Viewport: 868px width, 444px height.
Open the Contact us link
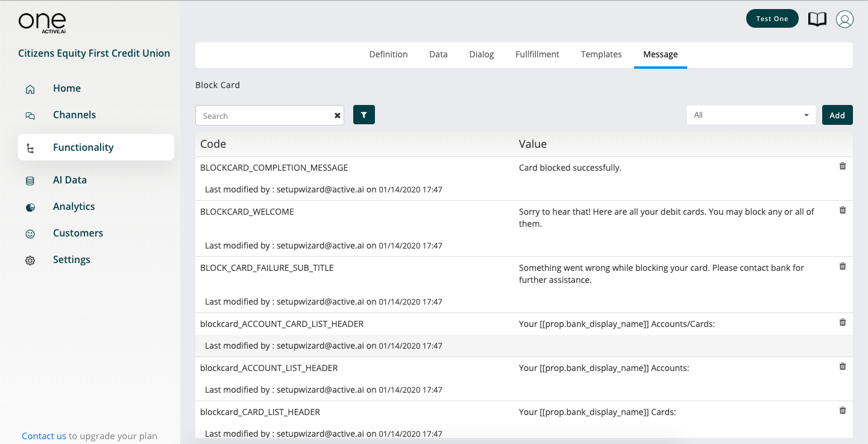coord(44,436)
